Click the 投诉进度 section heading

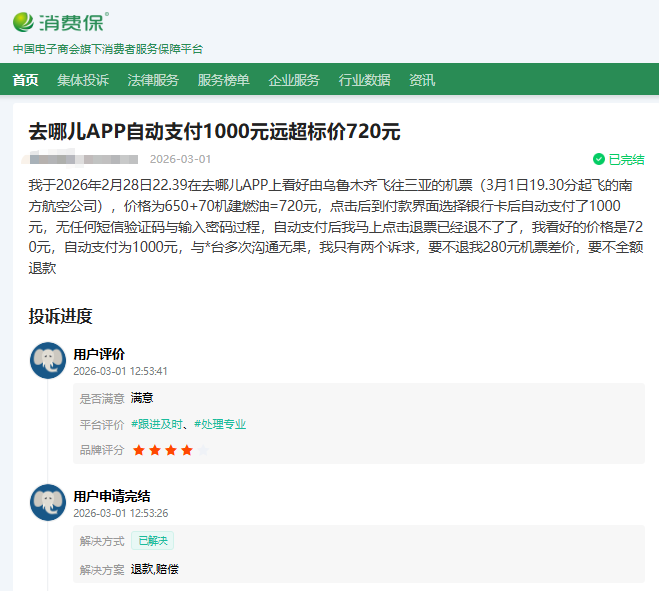pyautogui.click(x=60, y=316)
